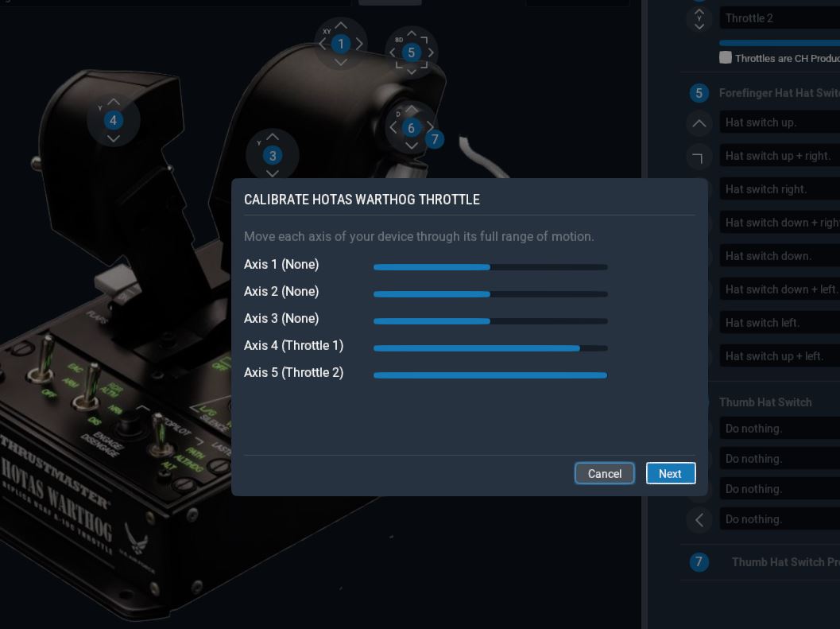The image size is (840, 629).
Task: Click the Throttle 2 blue level bar in side panel
Action: 780,43
